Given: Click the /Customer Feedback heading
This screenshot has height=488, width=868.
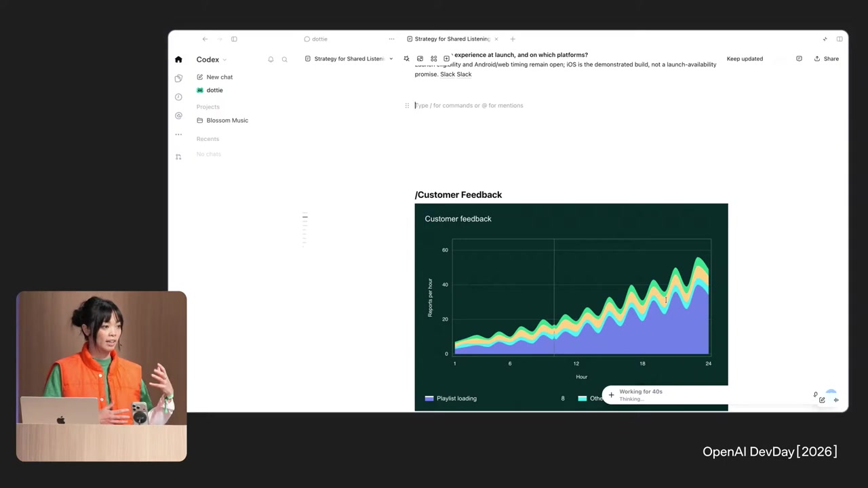Looking at the screenshot, I should [458, 195].
